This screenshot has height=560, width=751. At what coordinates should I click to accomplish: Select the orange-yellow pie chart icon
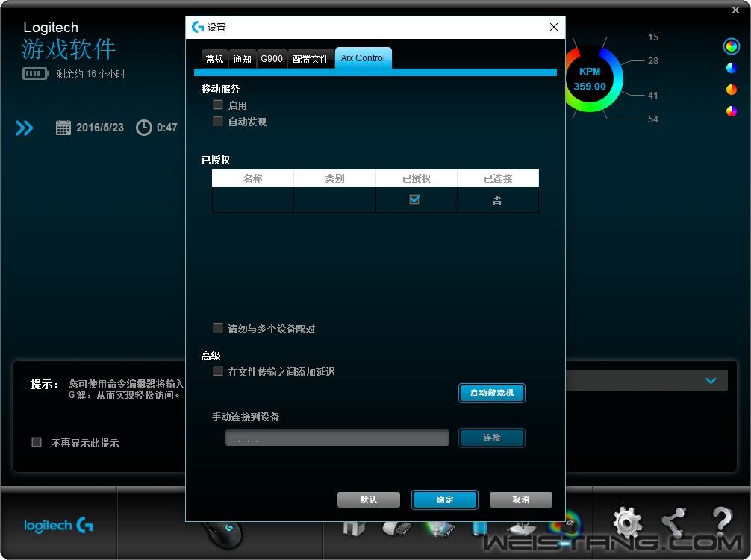732,90
